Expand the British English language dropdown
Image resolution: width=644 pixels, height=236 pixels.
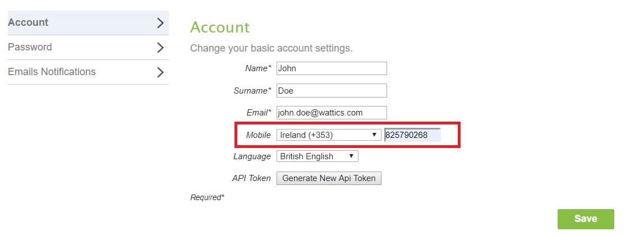point(317,156)
